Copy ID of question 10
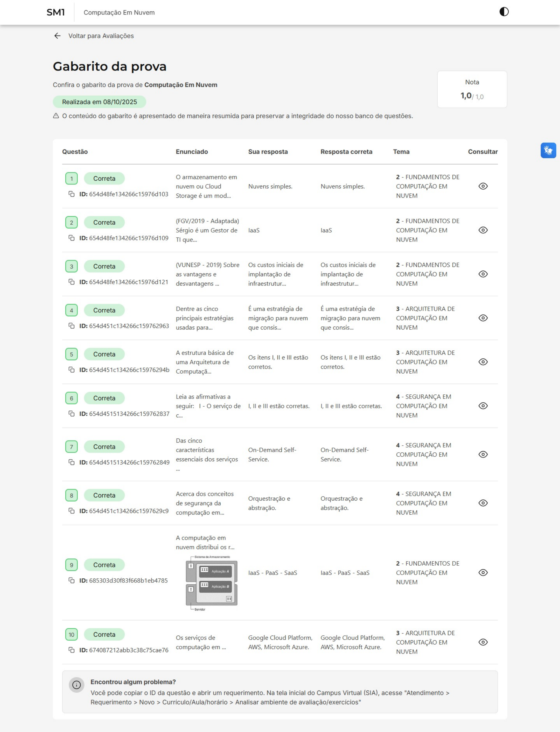The width and height of the screenshot is (560, 732). click(x=71, y=650)
